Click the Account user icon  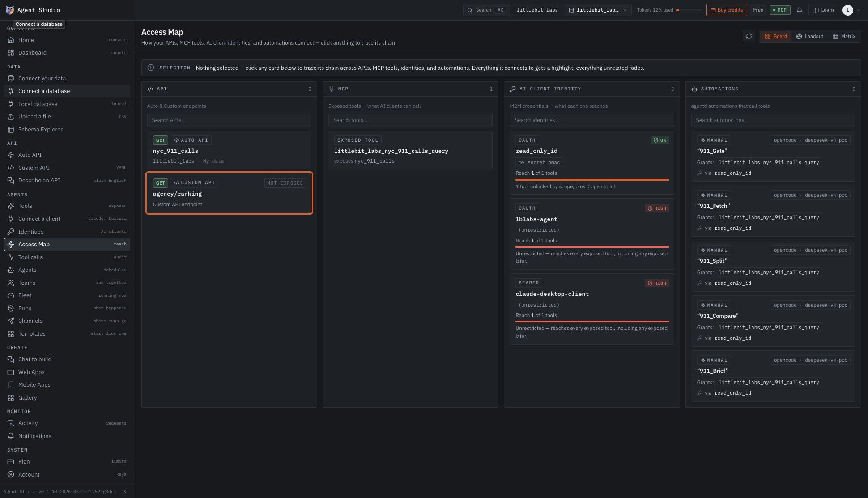[x=11, y=475]
